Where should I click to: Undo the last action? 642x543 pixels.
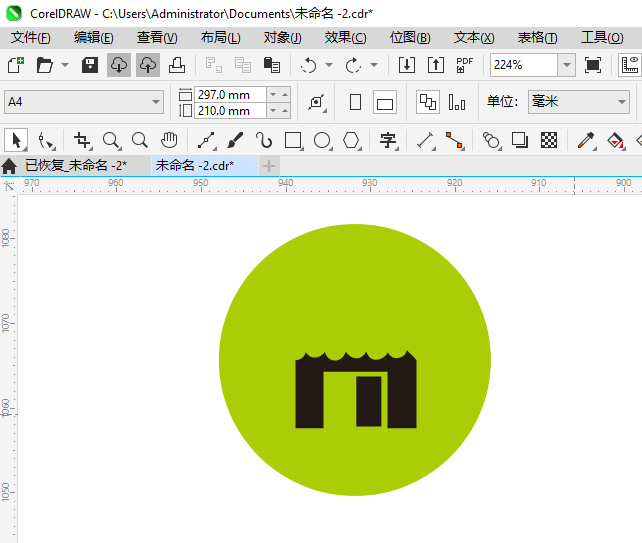(x=308, y=65)
